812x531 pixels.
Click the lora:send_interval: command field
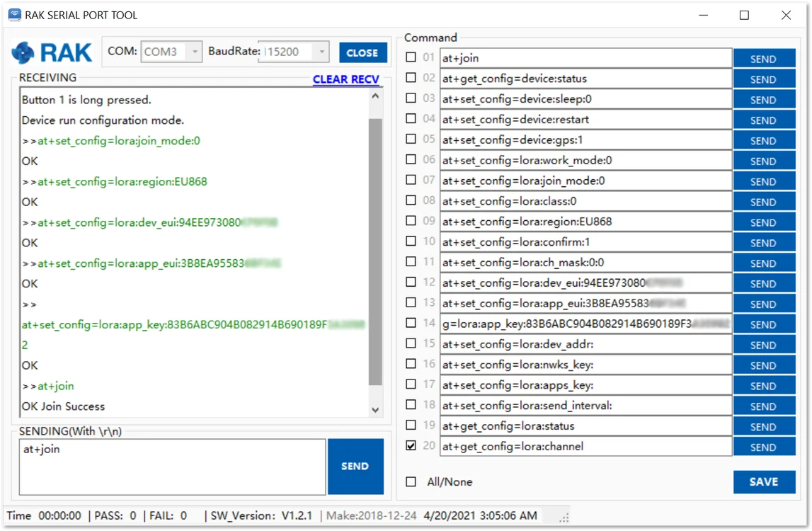click(x=585, y=406)
